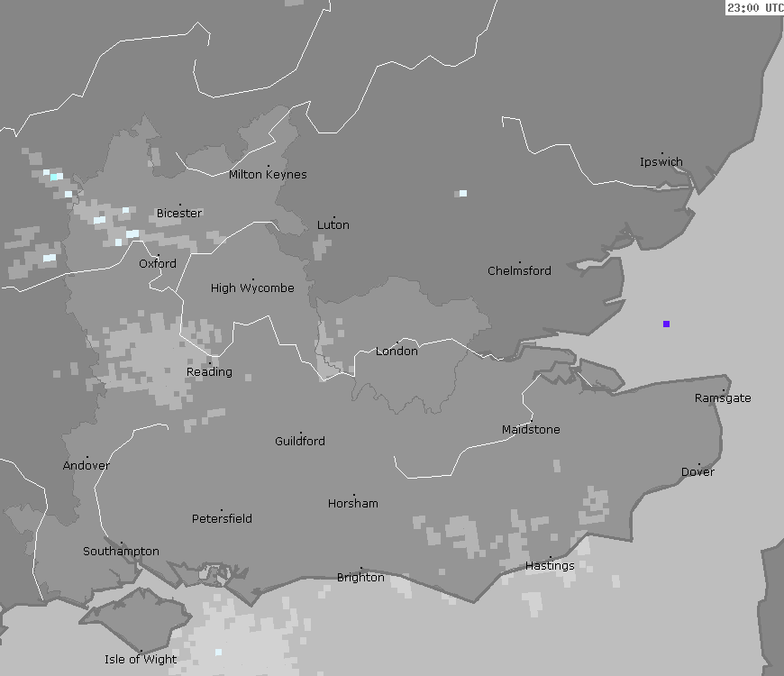Click the bright radar cell north of Chelmsford

pyautogui.click(x=463, y=193)
